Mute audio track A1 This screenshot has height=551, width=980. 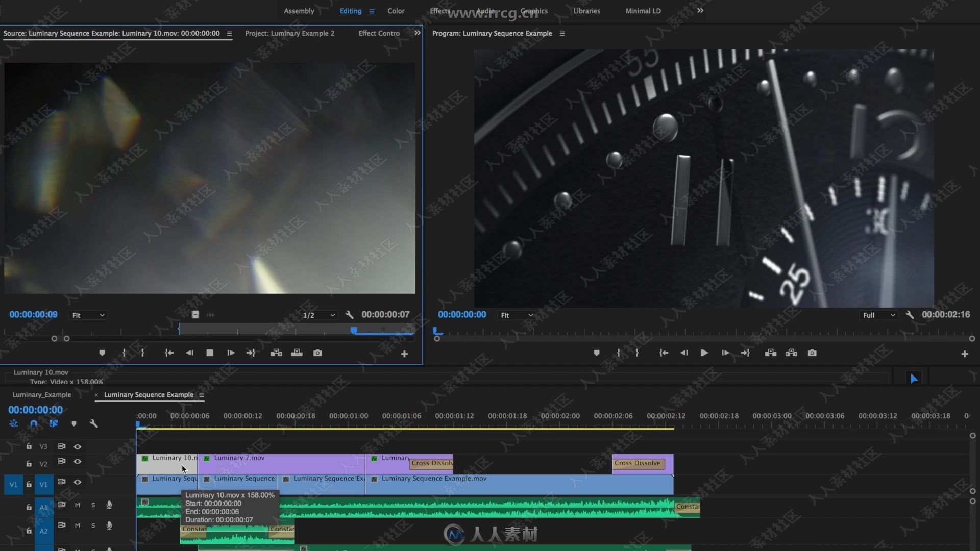(78, 505)
